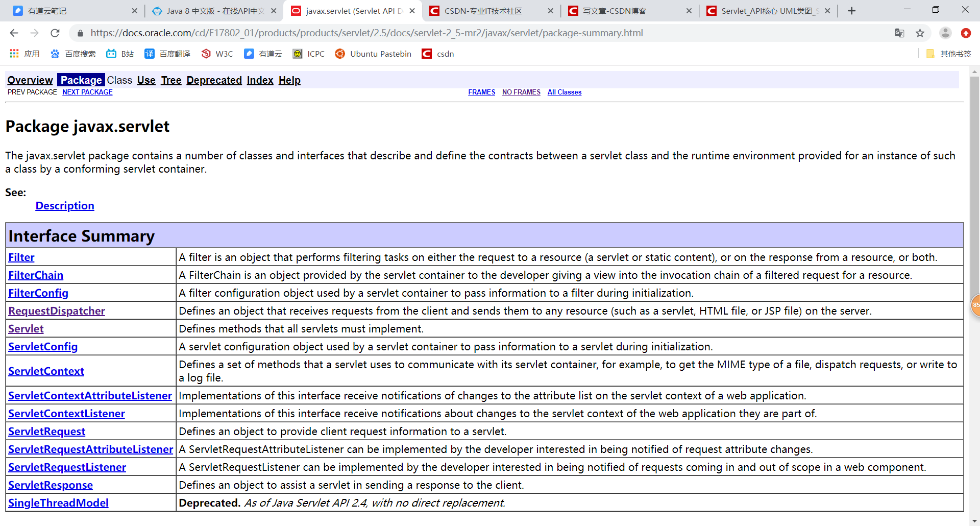
Task: Open the Deprecated navigation link
Action: coord(214,80)
